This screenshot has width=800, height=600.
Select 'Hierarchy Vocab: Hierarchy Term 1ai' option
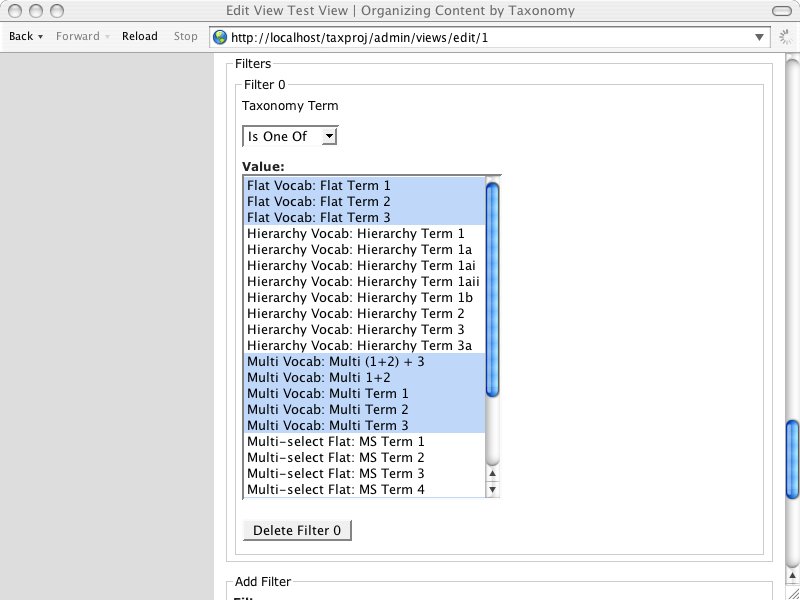click(x=364, y=265)
